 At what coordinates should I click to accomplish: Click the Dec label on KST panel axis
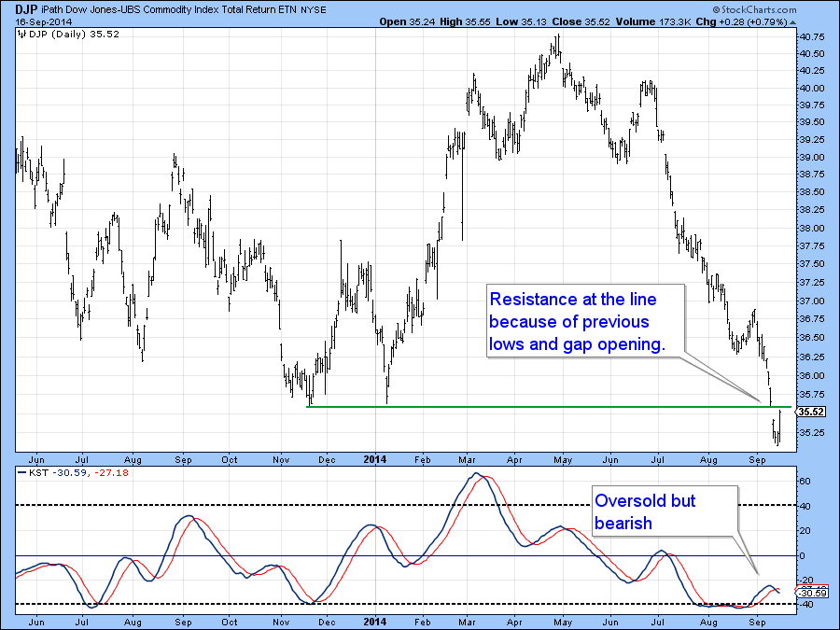(327, 622)
